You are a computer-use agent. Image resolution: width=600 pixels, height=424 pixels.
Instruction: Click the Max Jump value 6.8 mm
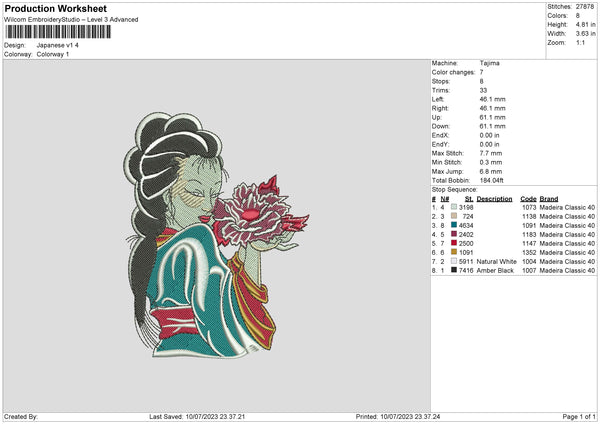pos(491,171)
